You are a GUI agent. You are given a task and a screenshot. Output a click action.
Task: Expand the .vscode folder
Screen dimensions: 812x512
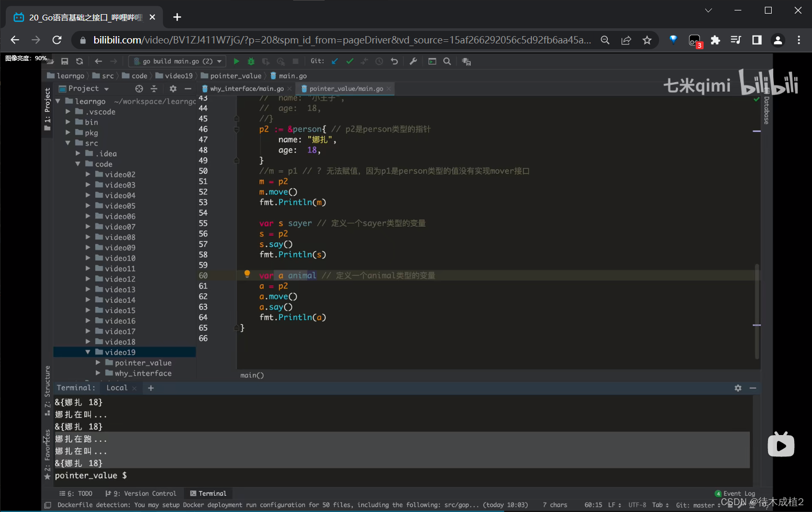(x=68, y=112)
